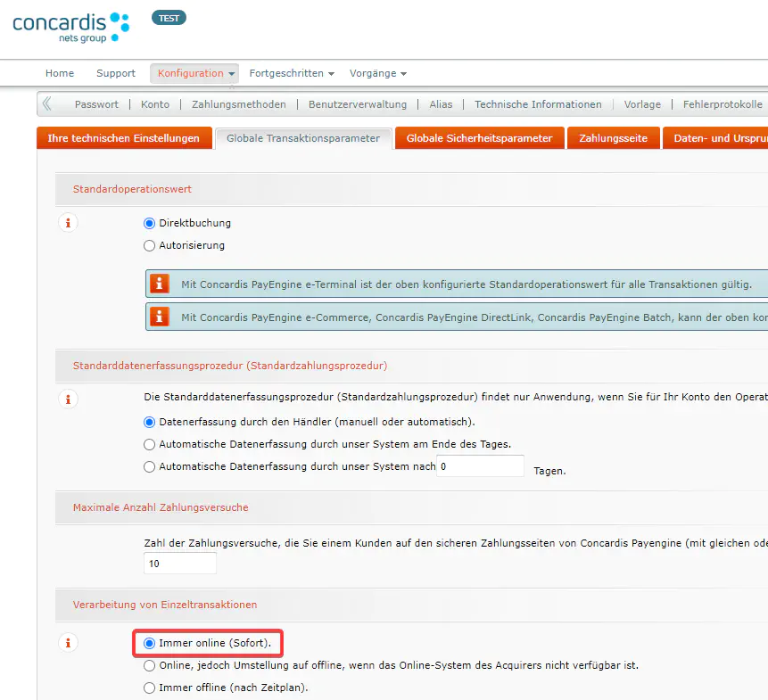The height and width of the screenshot is (700, 768).
Task: Collapse the submenu with double-arrow icon
Action: click(47, 103)
